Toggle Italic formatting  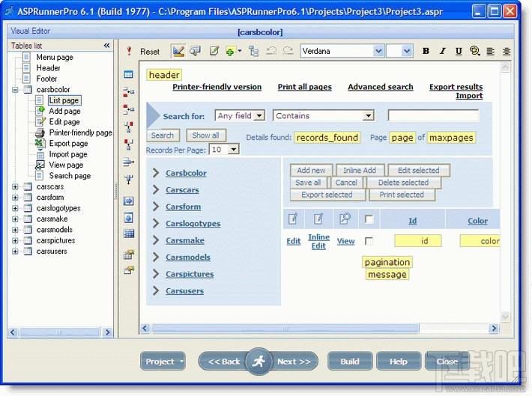pyautogui.click(x=442, y=51)
